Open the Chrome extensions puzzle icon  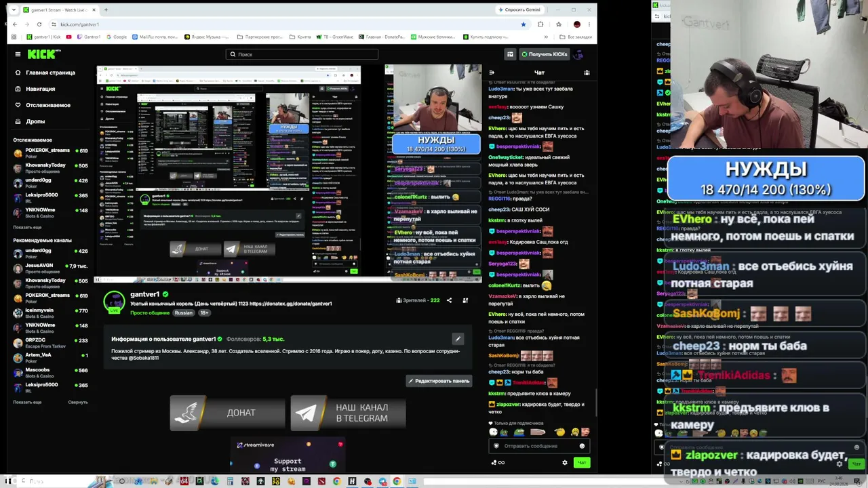(x=540, y=24)
